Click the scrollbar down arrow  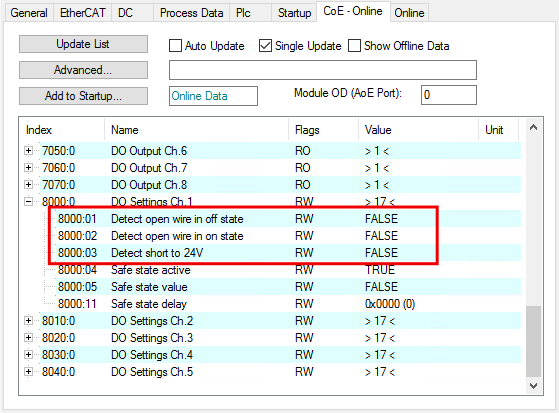[533, 386]
